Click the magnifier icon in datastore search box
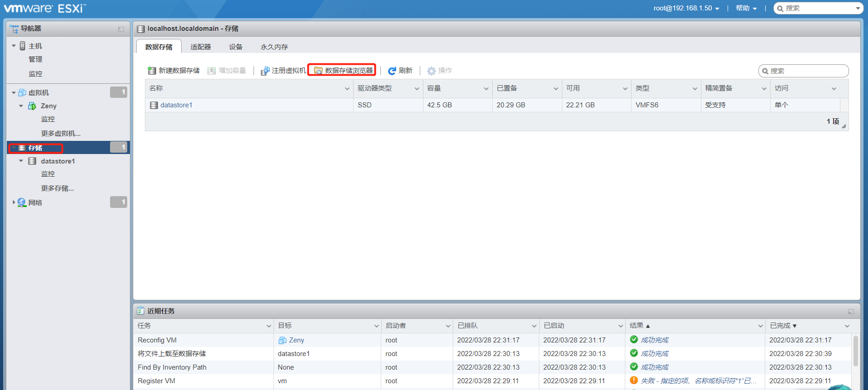 pos(765,71)
